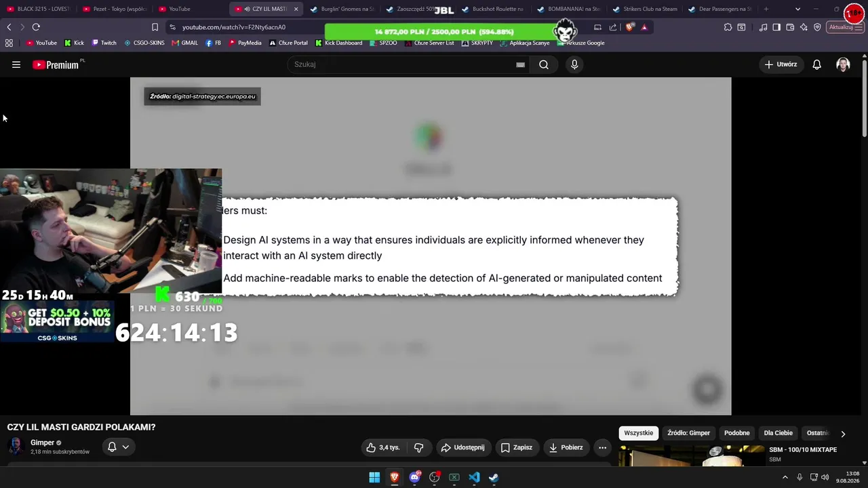Select the Wszystkie filter chip
Screen dimensions: 868x488
[639, 433]
